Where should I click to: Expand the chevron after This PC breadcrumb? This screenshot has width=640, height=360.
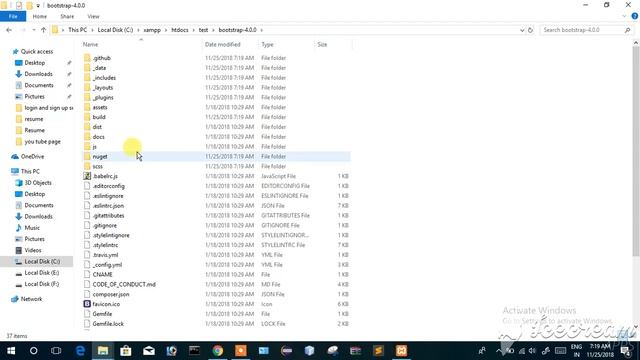(92, 30)
